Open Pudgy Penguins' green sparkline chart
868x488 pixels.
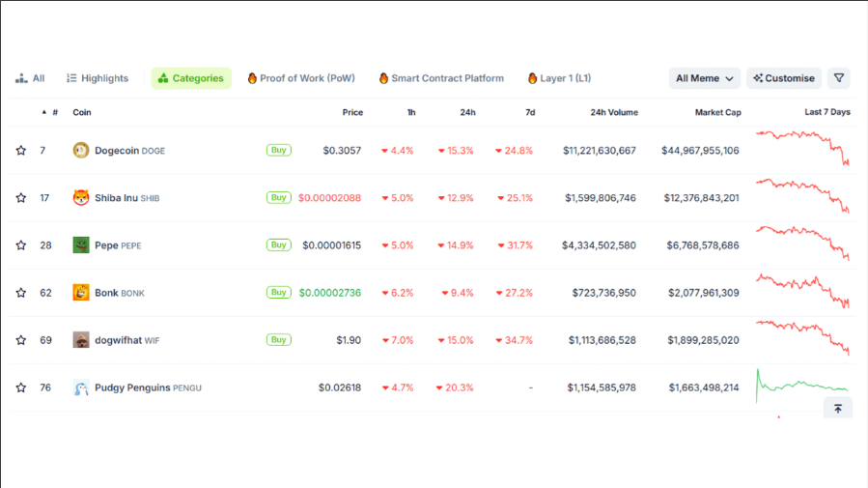(x=802, y=386)
